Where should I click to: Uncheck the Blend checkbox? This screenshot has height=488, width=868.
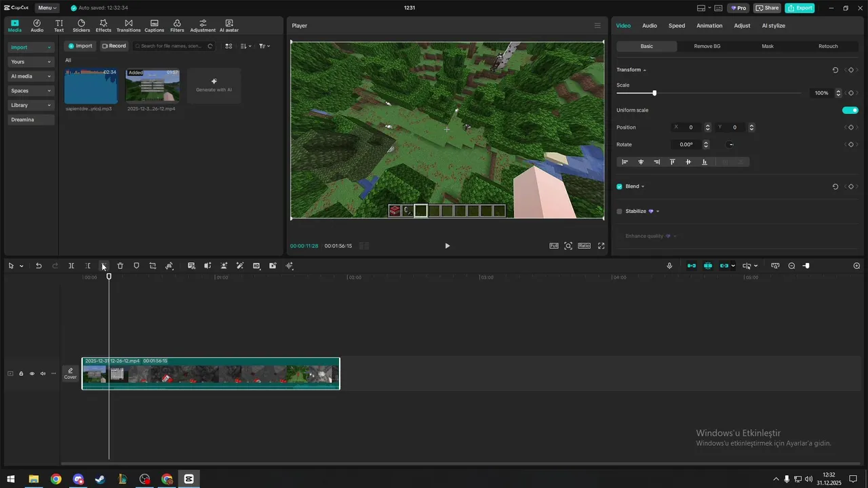tap(619, 186)
